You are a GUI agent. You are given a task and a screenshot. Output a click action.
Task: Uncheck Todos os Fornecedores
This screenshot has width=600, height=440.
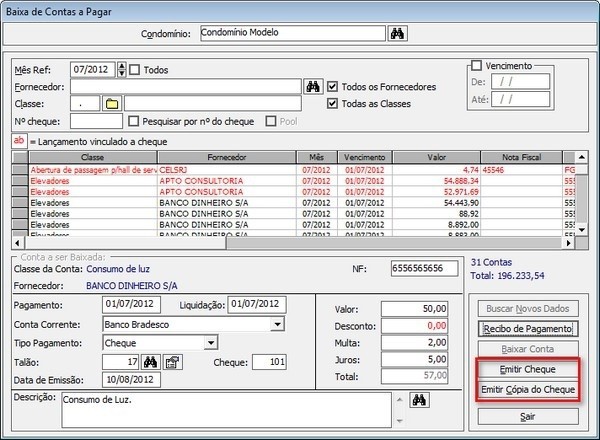click(332, 86)
